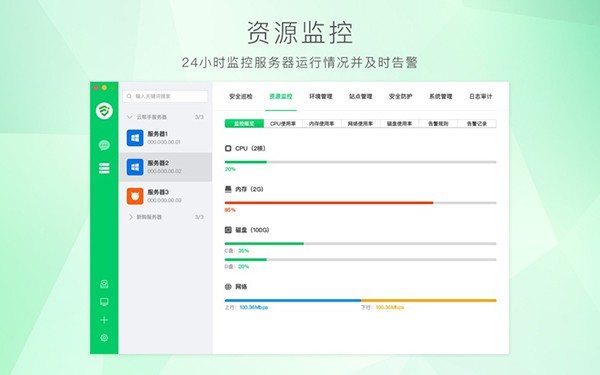Show the 磁盘使用率 sub-tab
Image resolution: width=600 pixels, height=375 pixels.
click(x=399, y=124)
